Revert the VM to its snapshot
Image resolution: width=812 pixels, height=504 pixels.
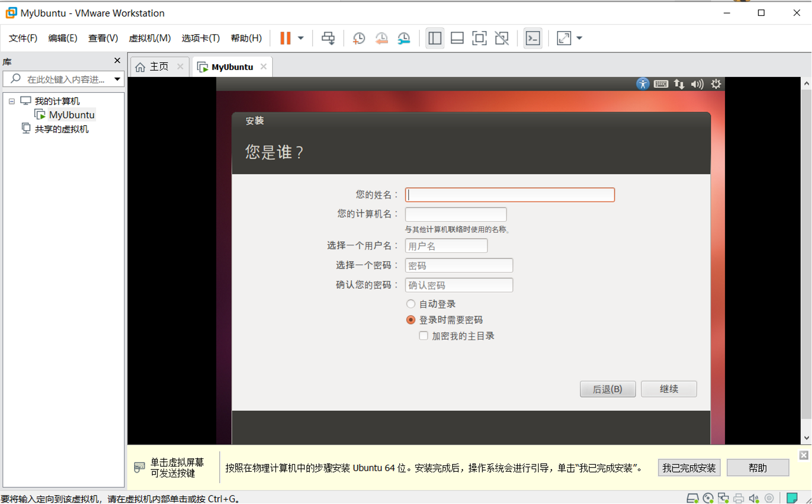pyautogui.click(x=382, y=38)
